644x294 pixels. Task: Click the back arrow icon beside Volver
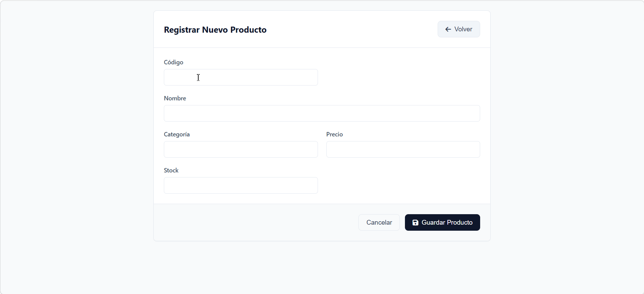click(448, 29)
